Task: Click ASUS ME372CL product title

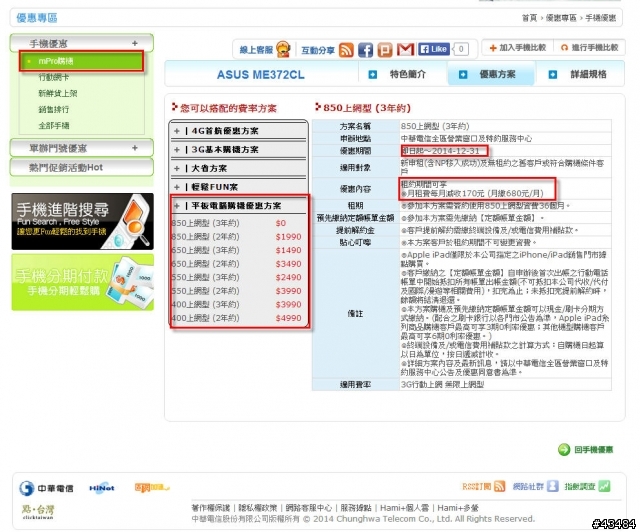Action: point(260,75)
